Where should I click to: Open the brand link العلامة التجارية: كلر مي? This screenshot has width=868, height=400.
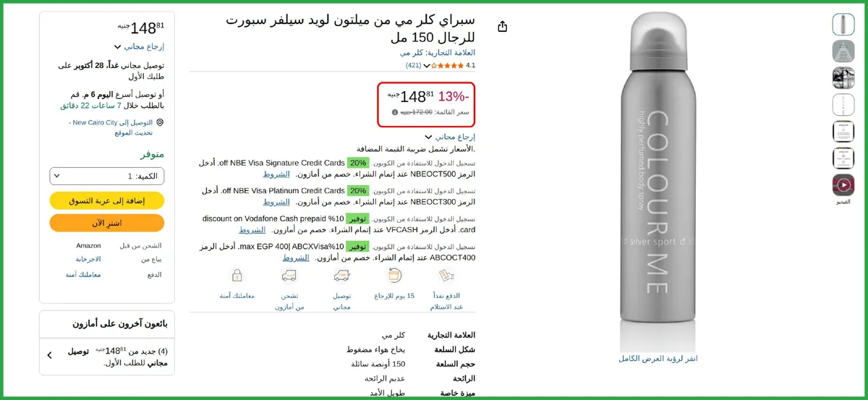coord(438,53)
